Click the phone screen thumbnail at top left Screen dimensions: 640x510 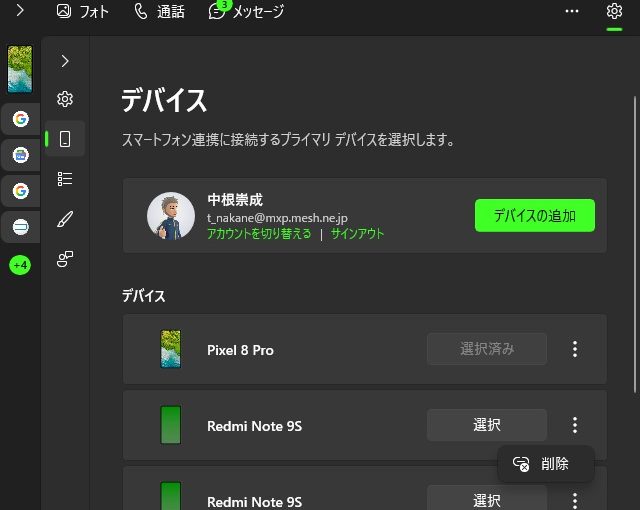tap(20, 69)
